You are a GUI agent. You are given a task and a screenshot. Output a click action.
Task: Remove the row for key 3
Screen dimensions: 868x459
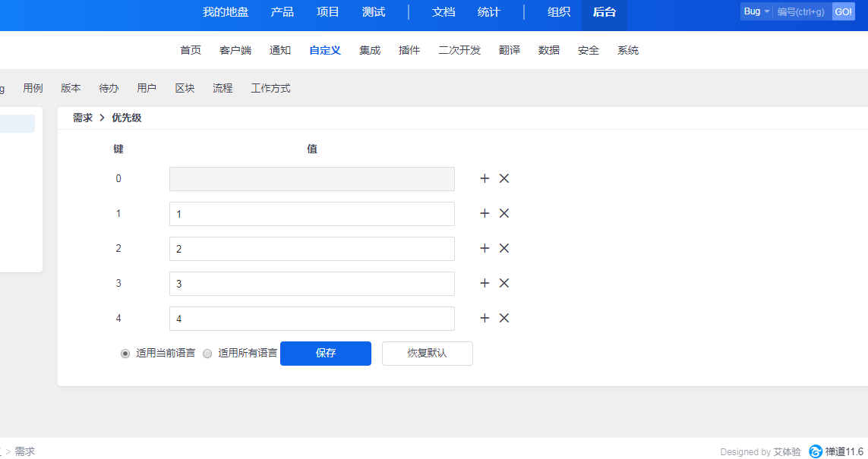[x=503, y=283]
